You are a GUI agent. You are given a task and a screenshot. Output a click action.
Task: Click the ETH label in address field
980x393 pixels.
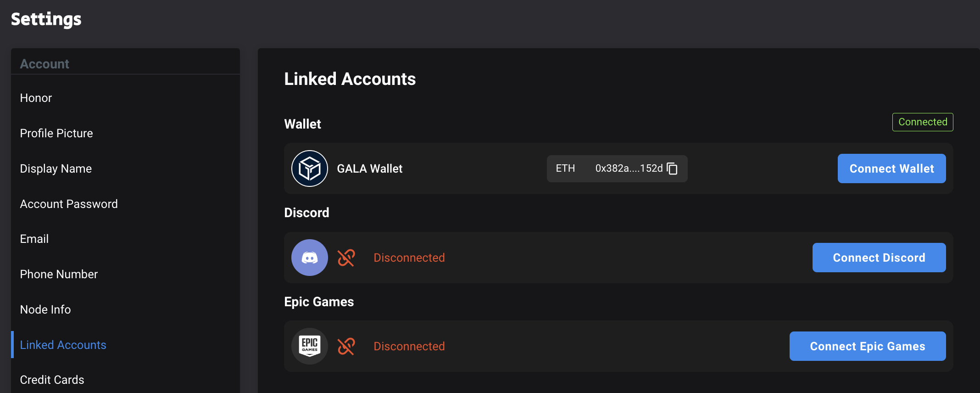(565, 168)
